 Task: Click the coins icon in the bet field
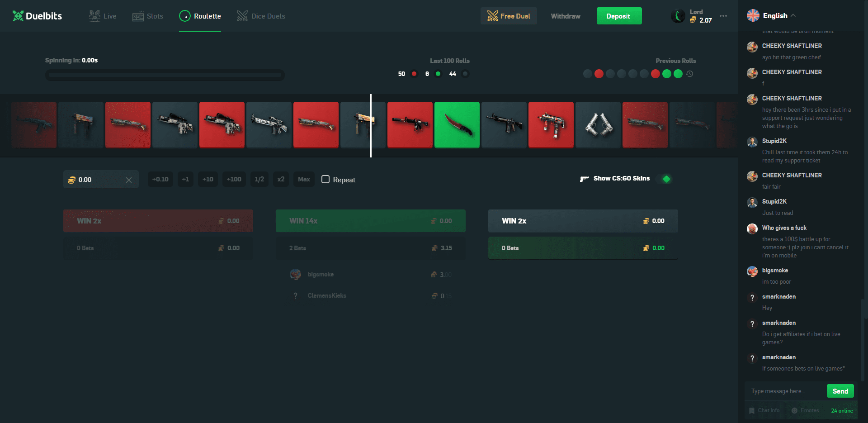tap(72, 180)
